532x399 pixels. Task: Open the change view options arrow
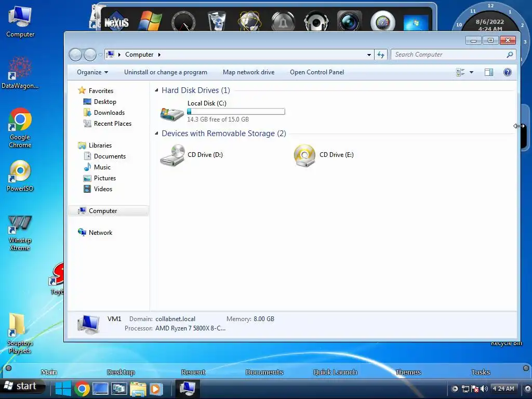pos(471,72)
